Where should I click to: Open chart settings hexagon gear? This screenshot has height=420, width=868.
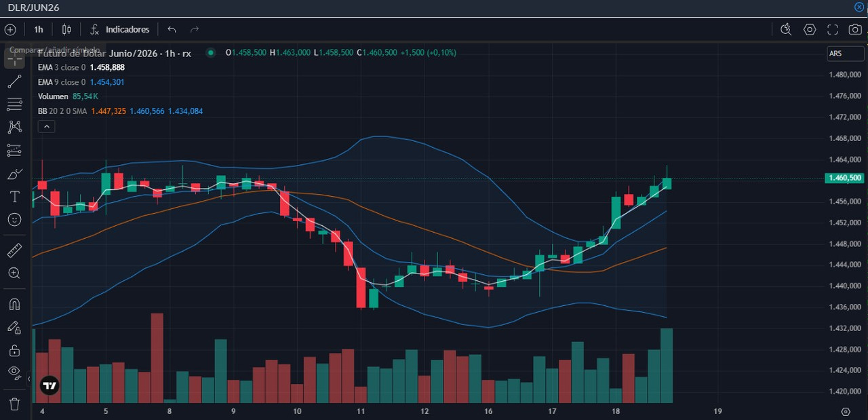tap(810, 29)
